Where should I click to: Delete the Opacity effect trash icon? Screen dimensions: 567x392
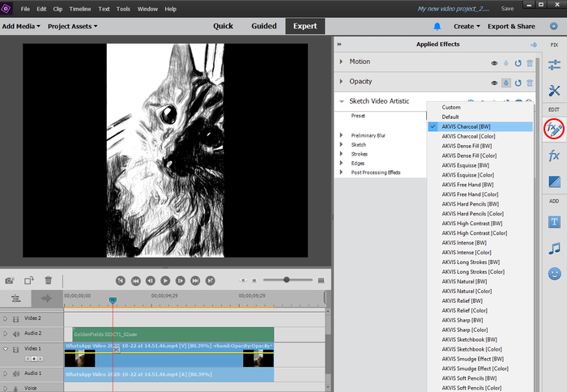[x=530, y=83]
